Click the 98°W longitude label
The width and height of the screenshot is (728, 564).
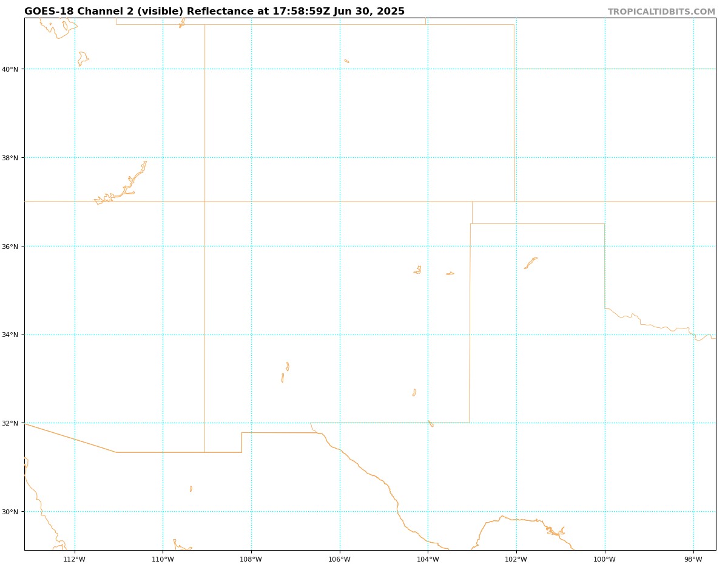click(693, 559)
